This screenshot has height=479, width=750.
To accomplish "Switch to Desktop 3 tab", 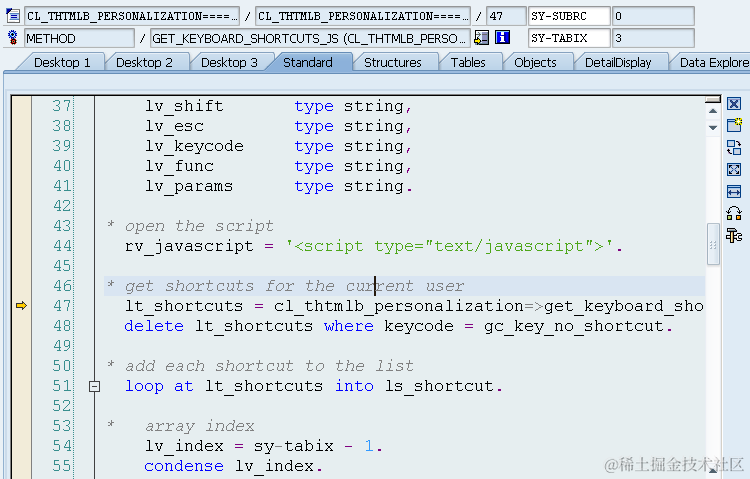I will pyautogui.click(x=229, y=63).
